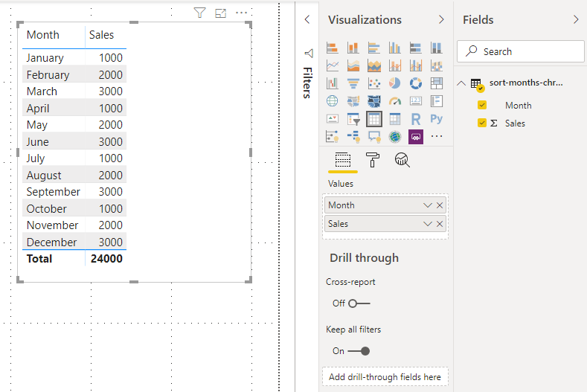Viewport: 587px width, 392px height.
Task: Turn on the Cross-report toggle
Action: tap(359, 303)
